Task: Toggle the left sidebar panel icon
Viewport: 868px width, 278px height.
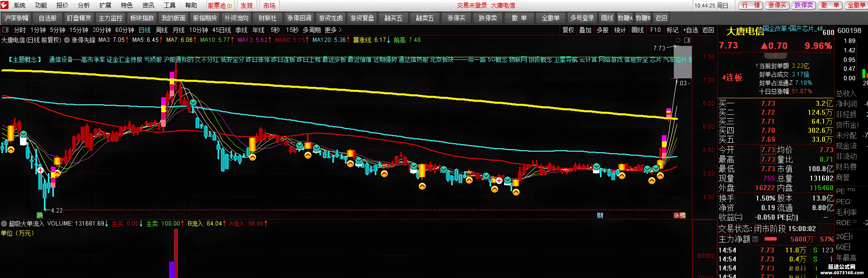Action: (x=5, y=30)
